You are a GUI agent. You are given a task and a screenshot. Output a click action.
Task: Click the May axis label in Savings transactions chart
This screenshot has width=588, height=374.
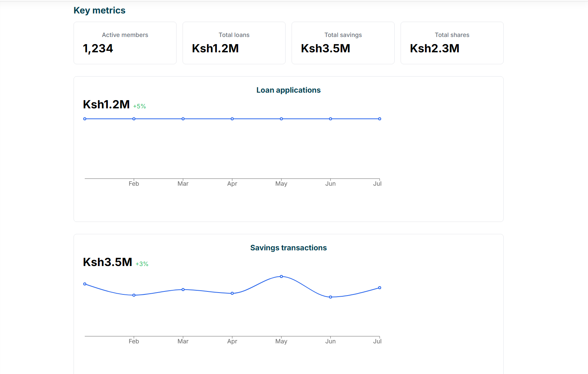(281, 341)
